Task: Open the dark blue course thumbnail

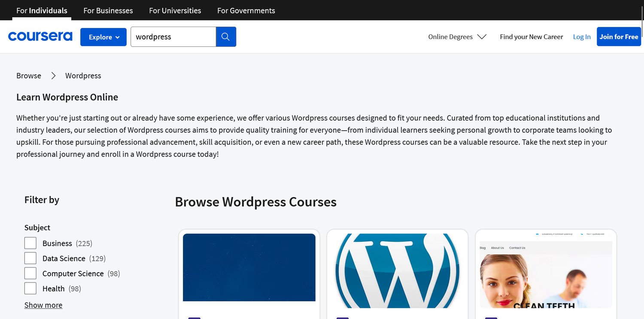Action: [x=249, y=267]
